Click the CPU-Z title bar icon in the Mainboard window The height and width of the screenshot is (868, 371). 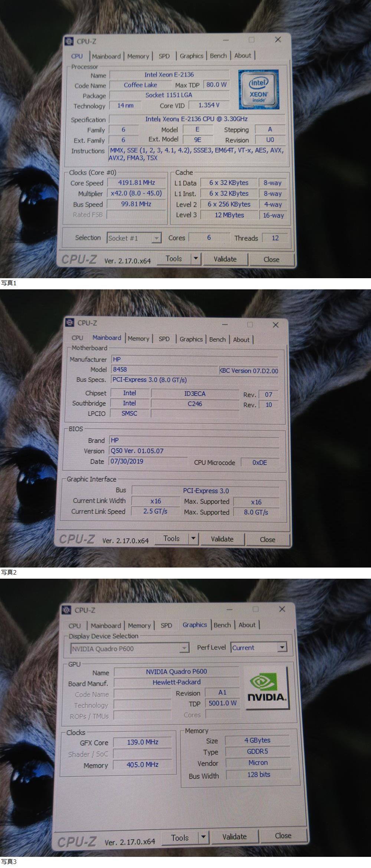click(x=69, y=323)
